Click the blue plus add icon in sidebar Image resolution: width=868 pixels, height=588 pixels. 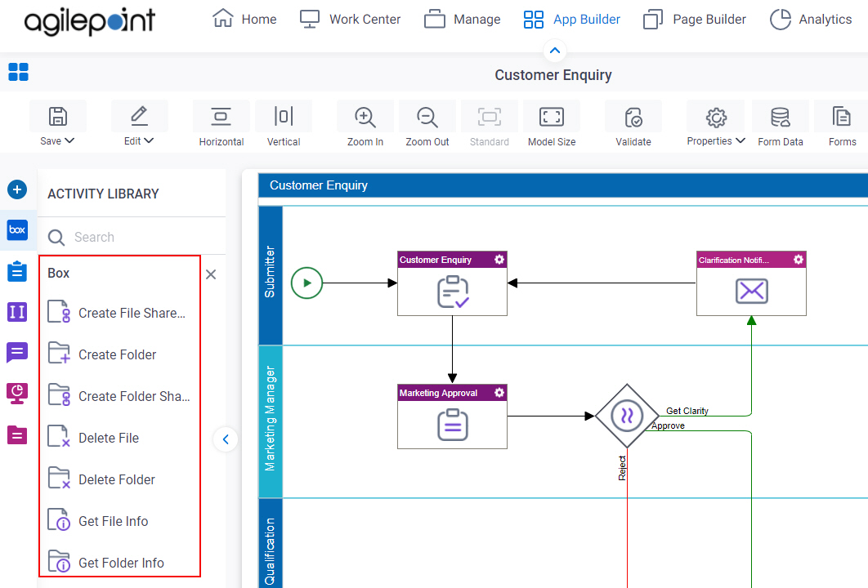point(17,189)
